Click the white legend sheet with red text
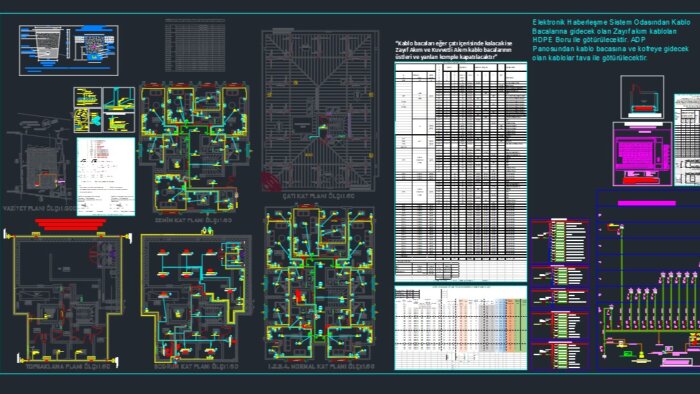The width and height of the screenshot is (700, 394). point(106,177)
